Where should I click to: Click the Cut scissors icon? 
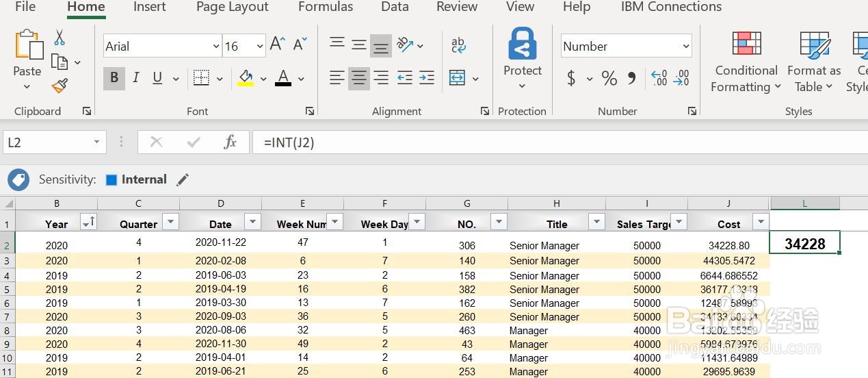click(60, 37)
